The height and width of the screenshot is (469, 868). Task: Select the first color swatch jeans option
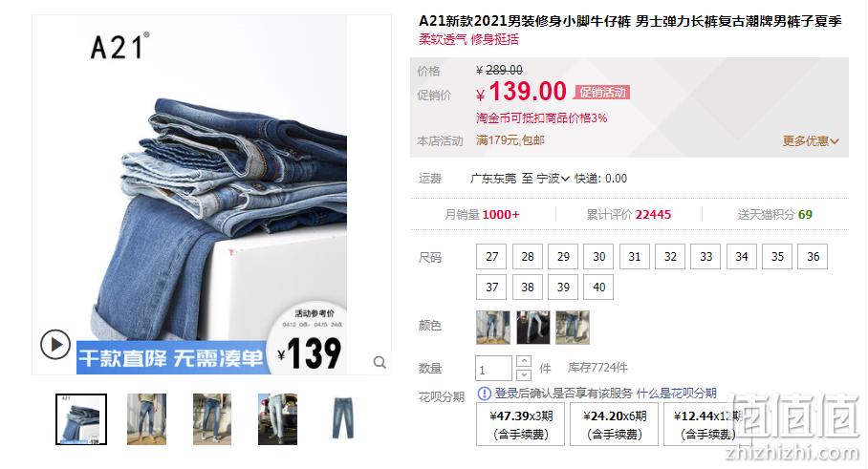tap(492, 328)
